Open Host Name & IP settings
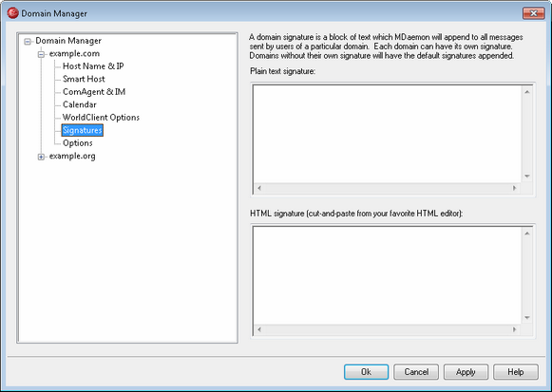 93,66
